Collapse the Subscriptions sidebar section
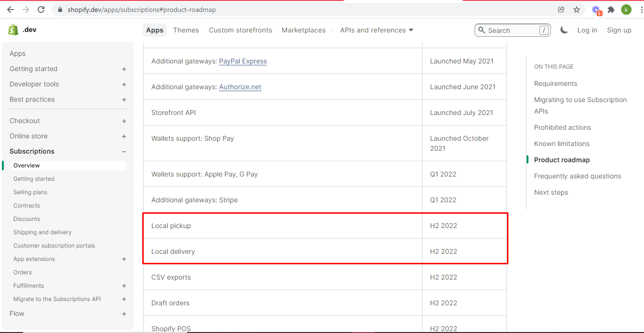The image size is (644, 333). click(124, 152)
